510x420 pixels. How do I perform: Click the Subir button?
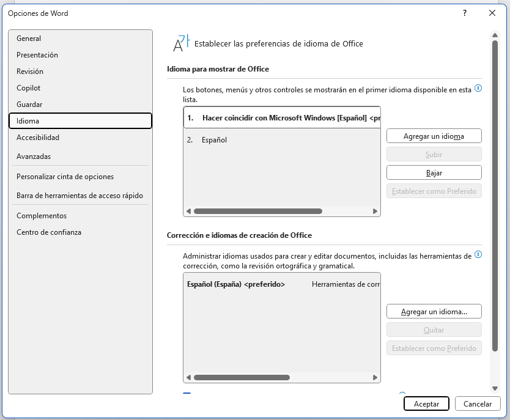(434, 155)
